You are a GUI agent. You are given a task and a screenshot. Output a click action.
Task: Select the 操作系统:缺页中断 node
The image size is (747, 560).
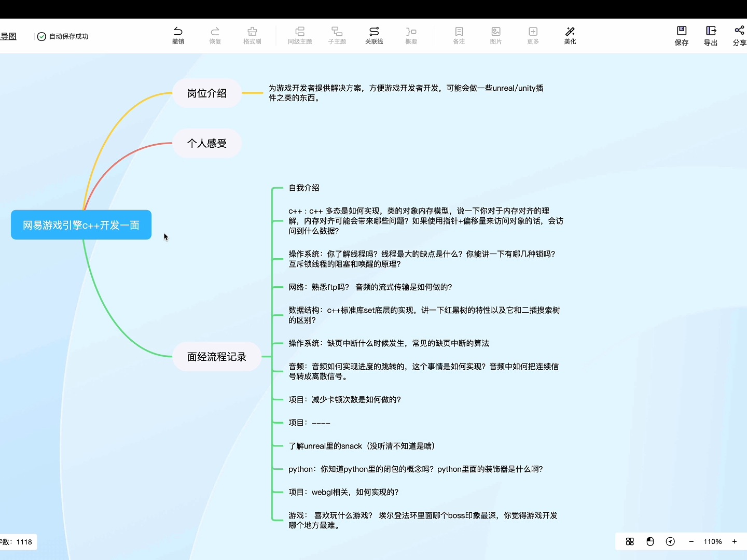[x=389, y=343]
